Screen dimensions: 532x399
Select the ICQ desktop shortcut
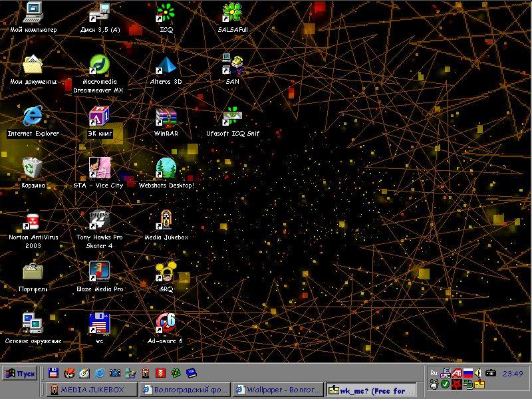166,17
